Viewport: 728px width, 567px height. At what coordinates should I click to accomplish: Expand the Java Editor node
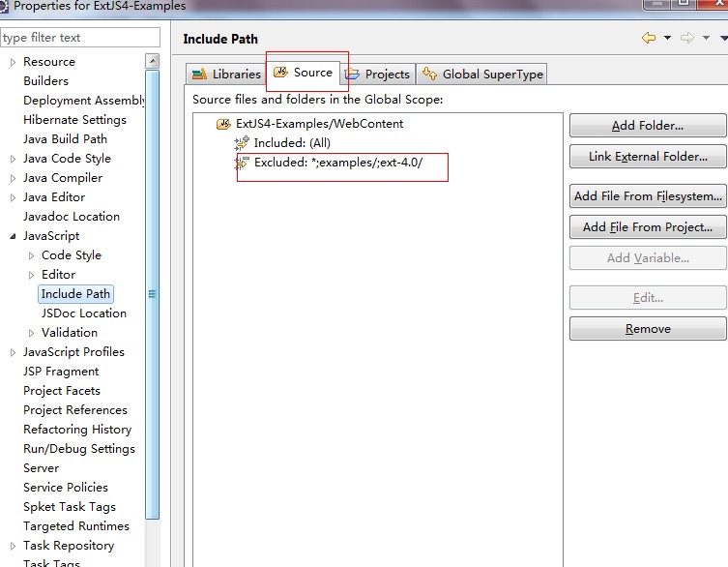pyautogui.click(x=13, y=197)
